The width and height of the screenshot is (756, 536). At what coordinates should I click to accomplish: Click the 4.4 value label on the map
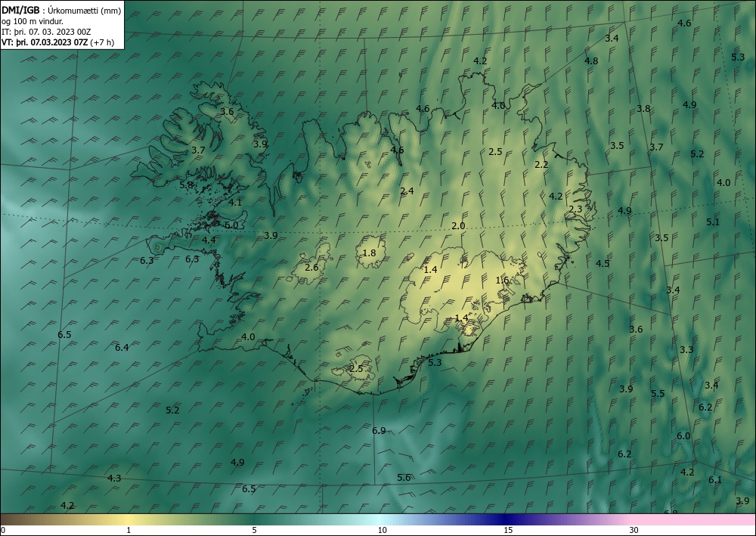pyautogui.click(x=209, y=240)
